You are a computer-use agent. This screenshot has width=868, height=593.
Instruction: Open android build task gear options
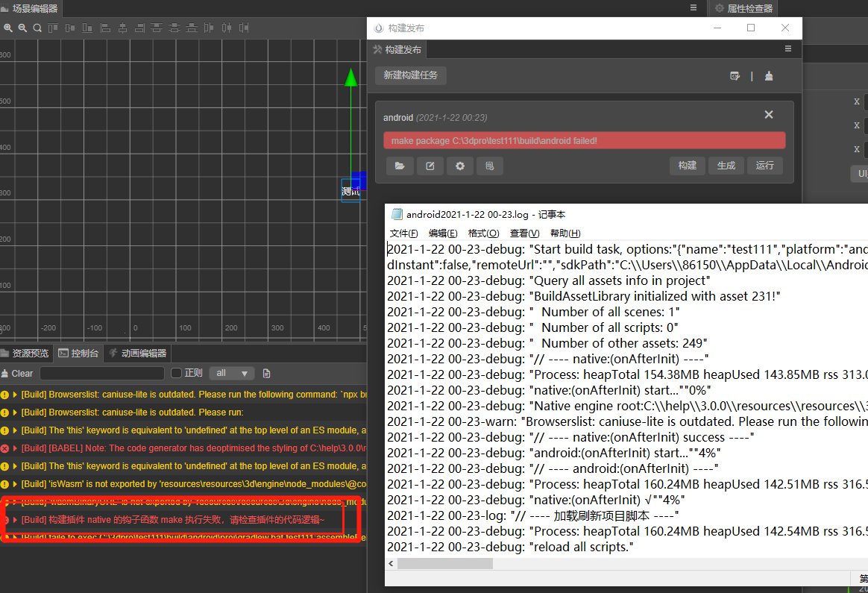(x=460, y=166)
